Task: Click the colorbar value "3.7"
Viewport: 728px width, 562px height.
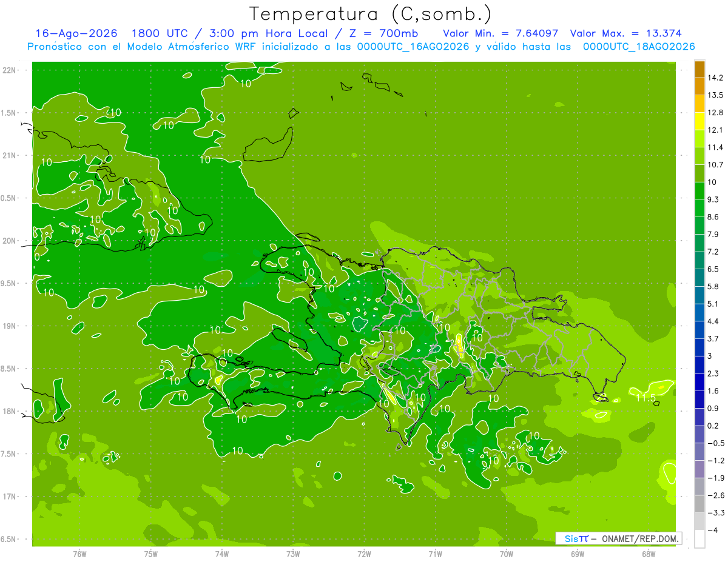Action: click(713, 338)
